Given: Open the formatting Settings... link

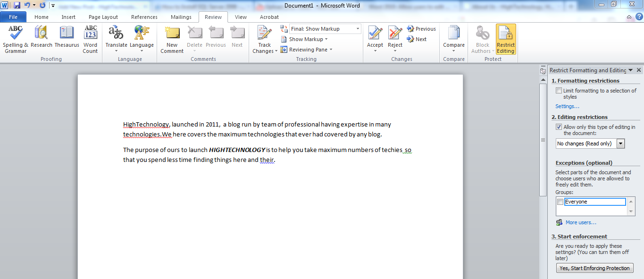Looking at the screenshot, I should click(x=567, y=106).
